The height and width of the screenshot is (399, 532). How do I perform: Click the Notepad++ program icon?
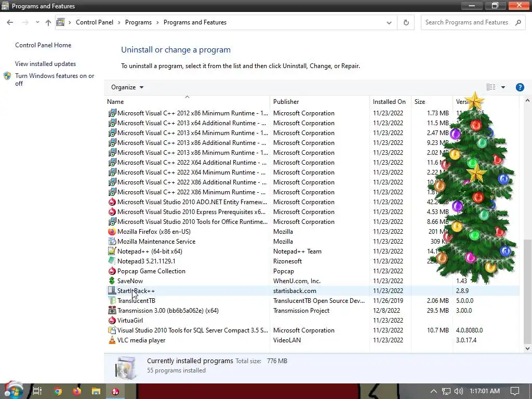pyautogui.click(x=112, y=251)
